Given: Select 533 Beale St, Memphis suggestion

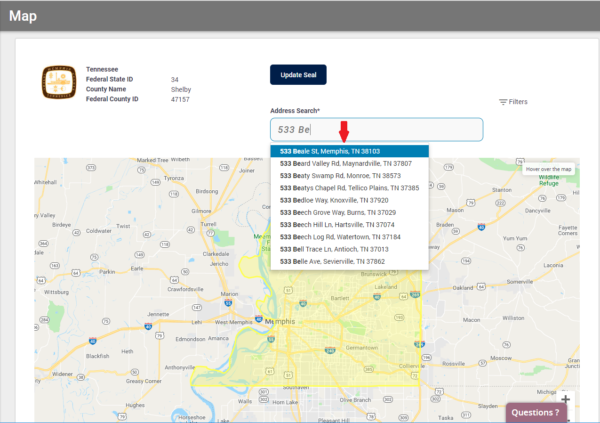Looking at the screenshot, I should pyautogui.click(x=349, y=151).
